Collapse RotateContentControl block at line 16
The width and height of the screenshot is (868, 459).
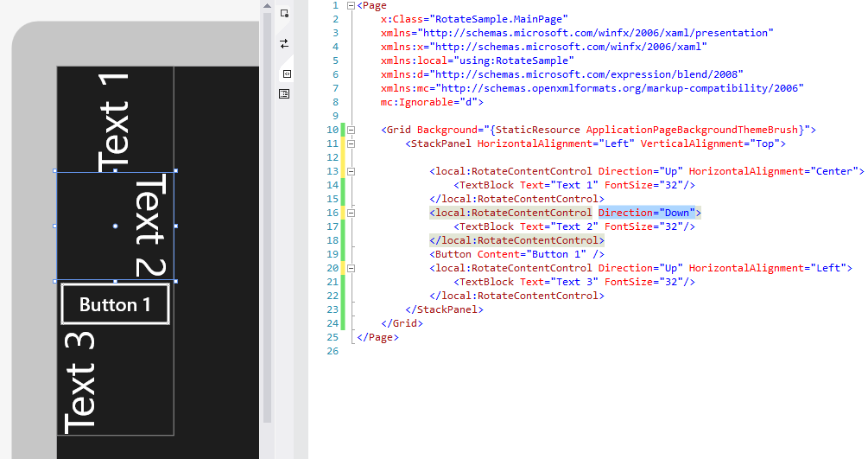click(351, 213)
